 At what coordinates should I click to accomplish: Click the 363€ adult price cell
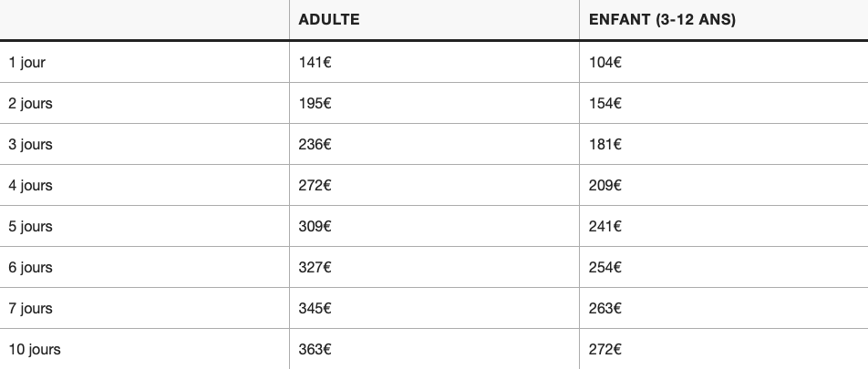[315, 349]
